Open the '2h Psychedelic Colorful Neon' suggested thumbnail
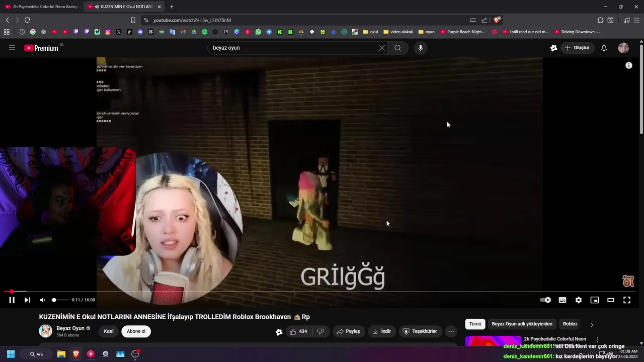The image size is (644, 362). point(493,341)
